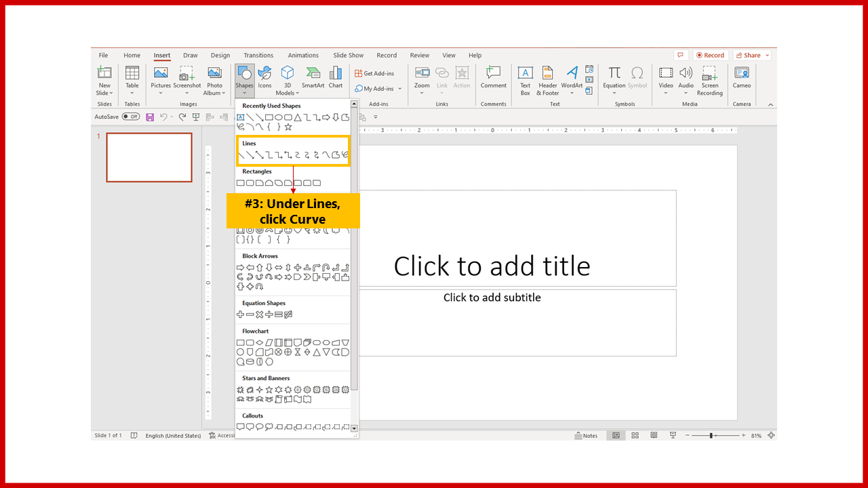Pick the 4-point star in Stars and Banners
868x488 pixels.
click(x=259, y=390)
